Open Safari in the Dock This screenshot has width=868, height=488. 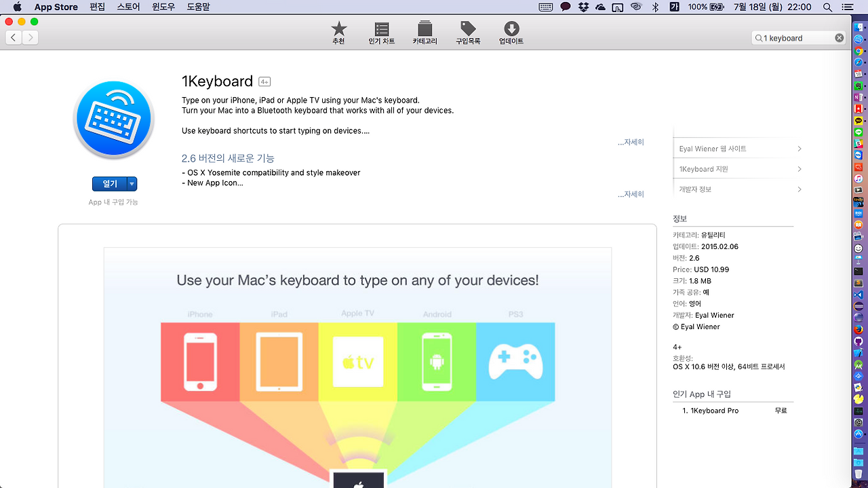coord(858,62)
